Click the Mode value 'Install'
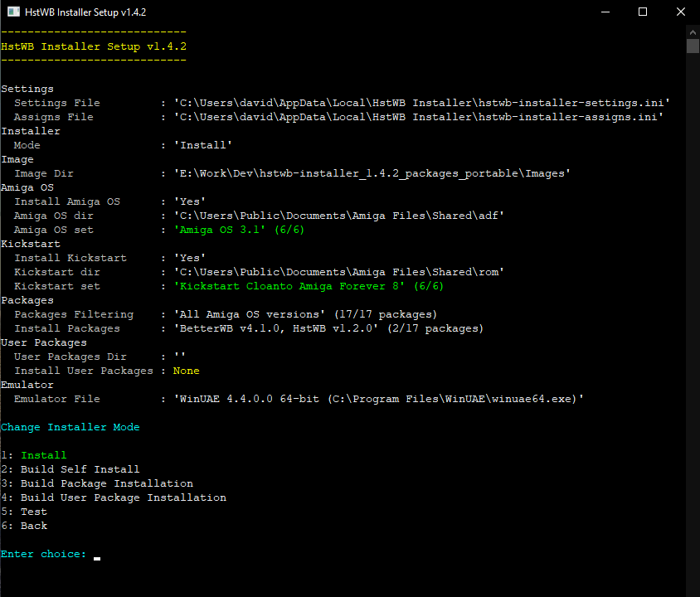This screenshot has width=700, height=597. click(x=202, y=145)
